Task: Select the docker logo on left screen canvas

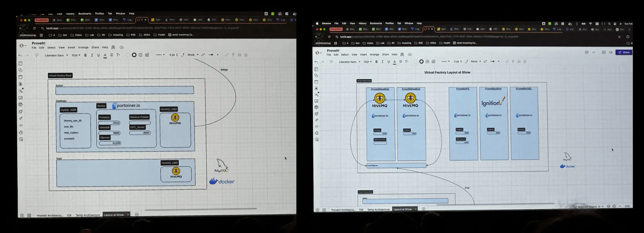Action: [222, 181]
